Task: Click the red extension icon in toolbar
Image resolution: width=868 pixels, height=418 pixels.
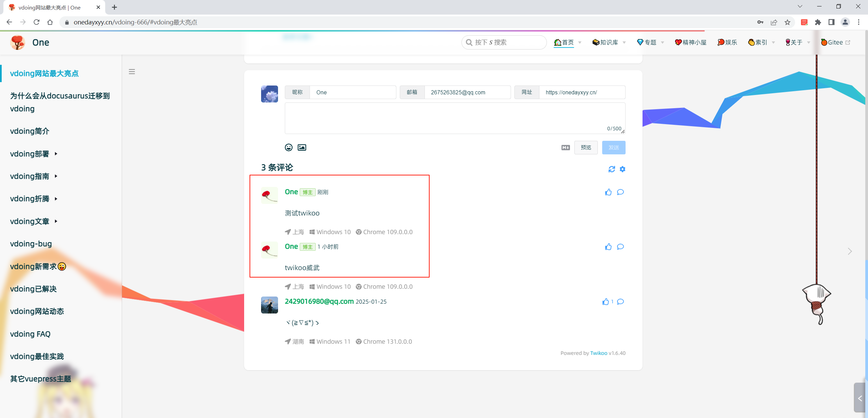Action: [x=804, y=22]
